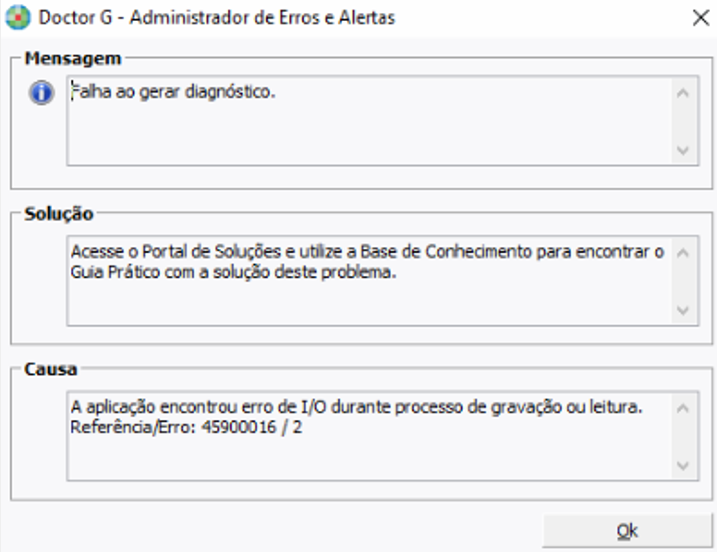Click the dialog title 'Administrador de Erros e Alertas'

pyautogui.click(x=250, y=17)
